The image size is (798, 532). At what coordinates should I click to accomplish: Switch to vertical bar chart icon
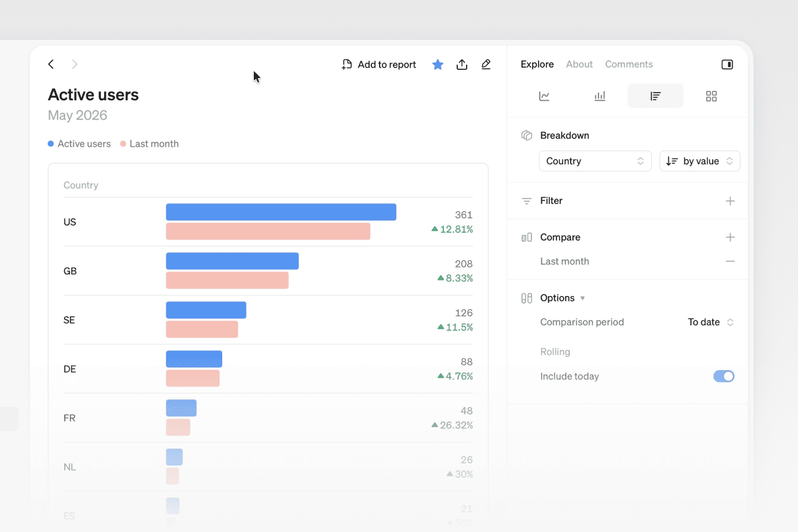[x=600, y=96]
